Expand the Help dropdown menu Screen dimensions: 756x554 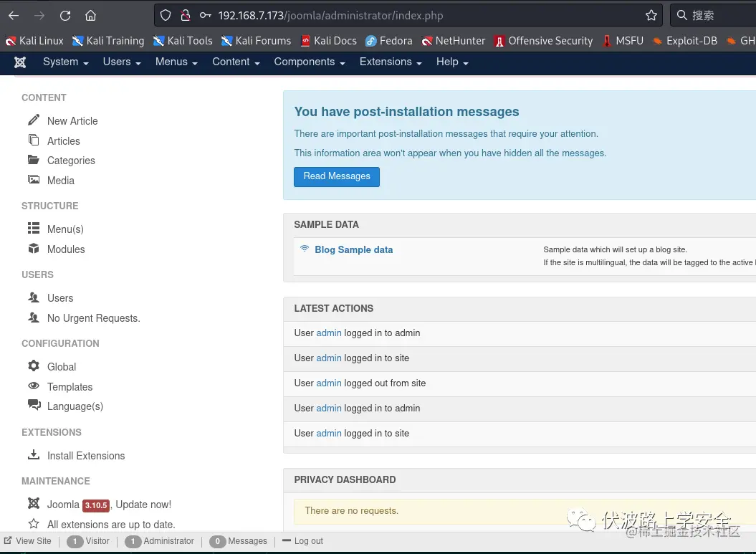452,62
